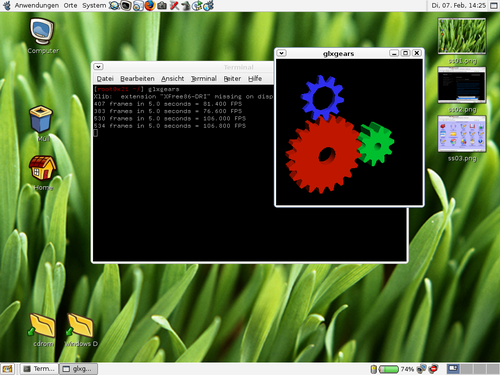Click the screenshot camera launcher
The image size is (500, 375).
(162, 5)
